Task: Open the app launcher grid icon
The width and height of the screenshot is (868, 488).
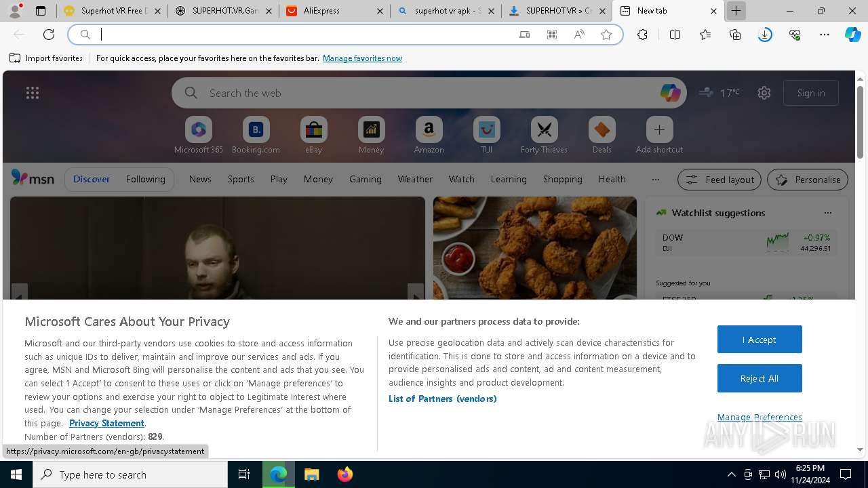Action: (x=33, y=93)
